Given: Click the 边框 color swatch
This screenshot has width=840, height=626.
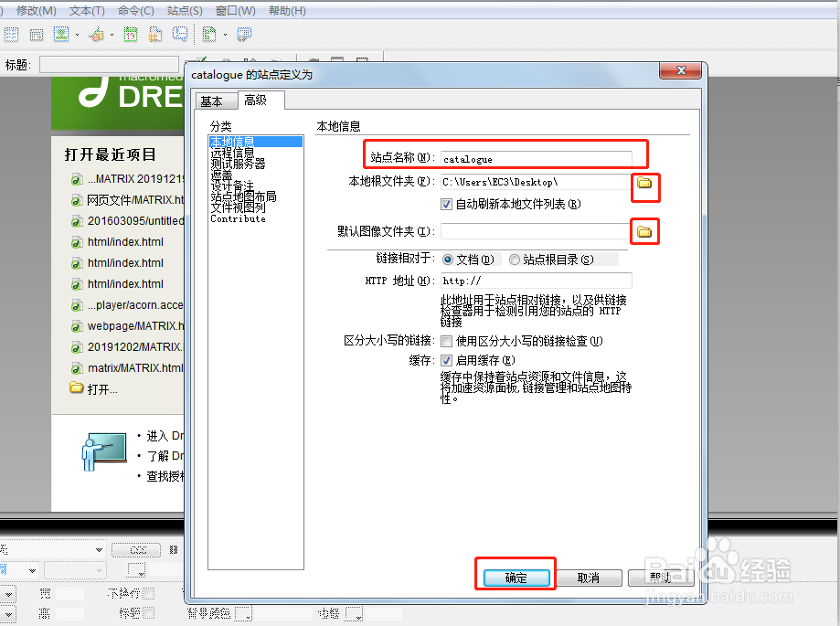Looking at the screenshot, I should pos(355,613).
